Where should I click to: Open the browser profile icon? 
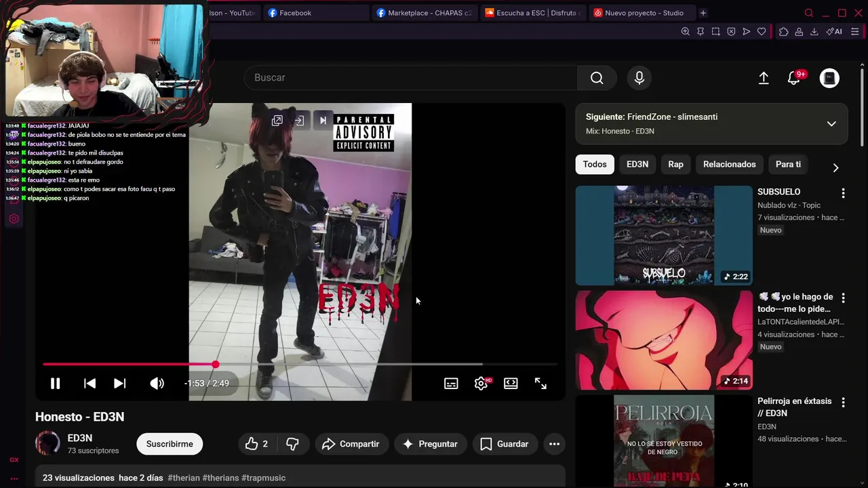(799, 32)
